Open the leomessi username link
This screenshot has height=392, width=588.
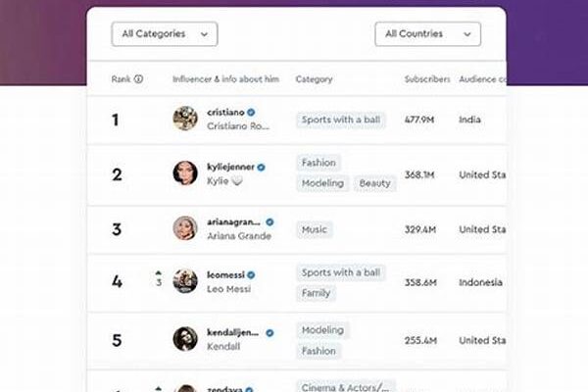[x=224, y=275]
